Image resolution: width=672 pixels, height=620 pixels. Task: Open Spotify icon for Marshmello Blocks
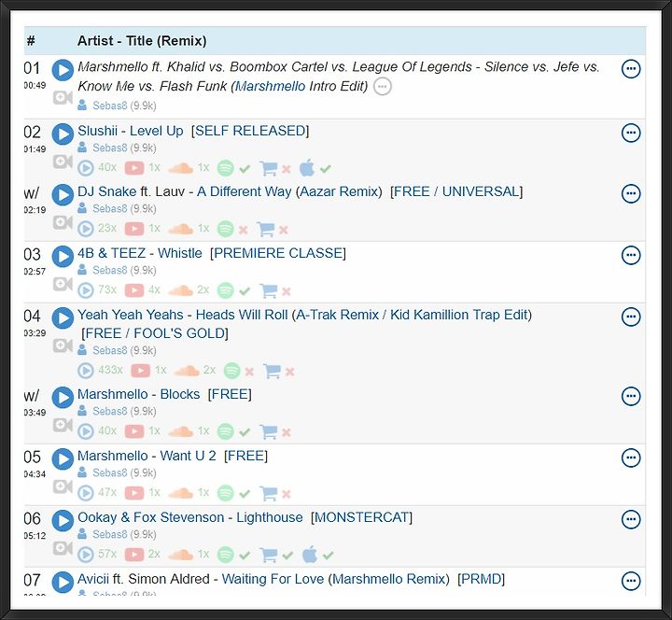tap(225, 431)
